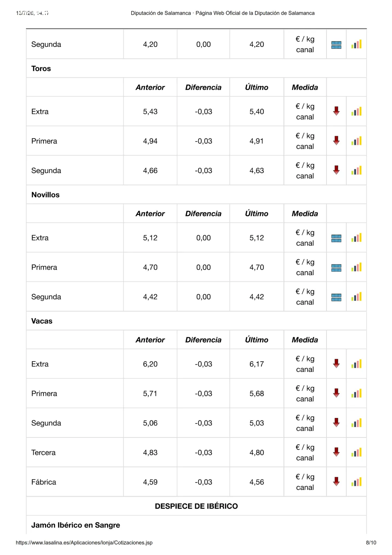Click the blue unchanged icon for Novillos Extra

336,238
